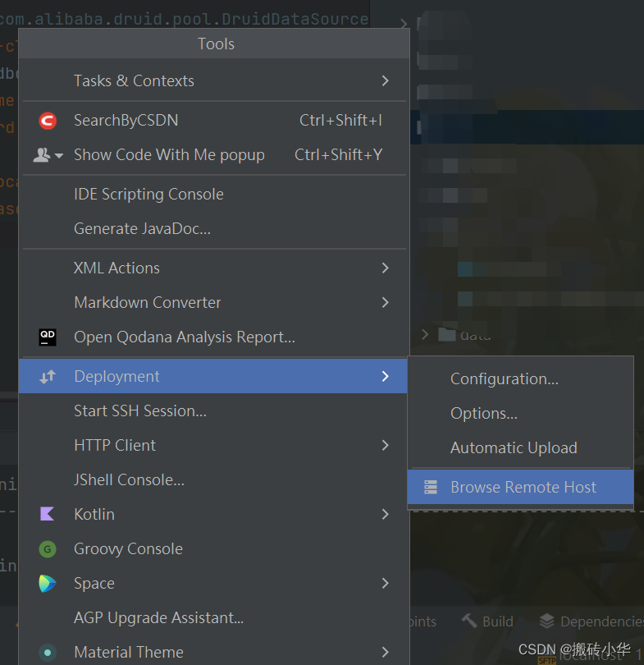This screenshot has width=644, height=665.
Task: Click the Deployment upload-download arrows icon
Action: (x=48, y=377)
